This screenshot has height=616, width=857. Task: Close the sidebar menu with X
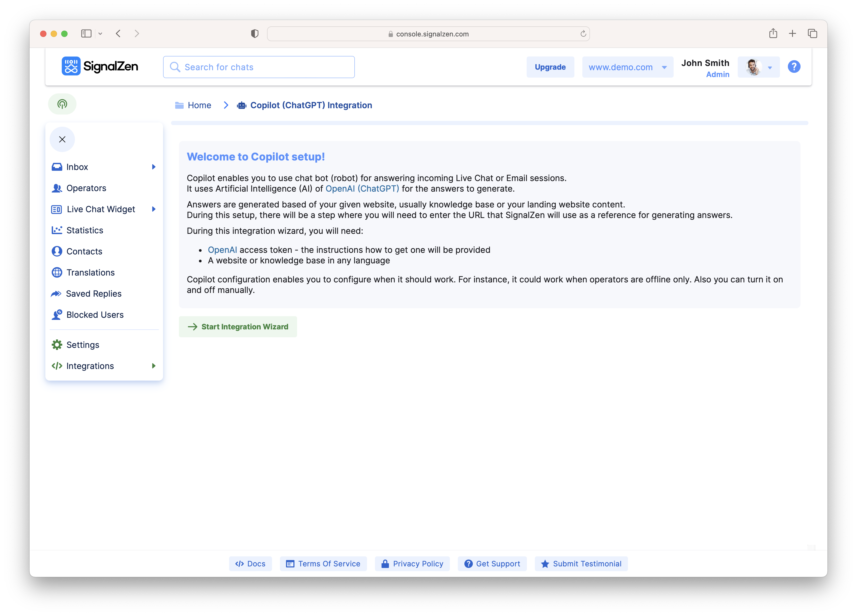pyautogui.click(x=62, y=139)
